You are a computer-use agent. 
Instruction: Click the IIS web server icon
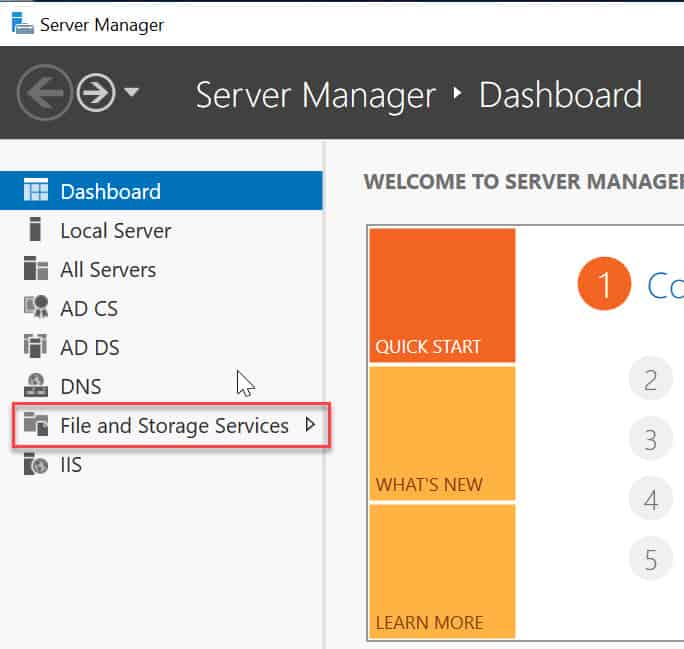(x=36, y=464)
